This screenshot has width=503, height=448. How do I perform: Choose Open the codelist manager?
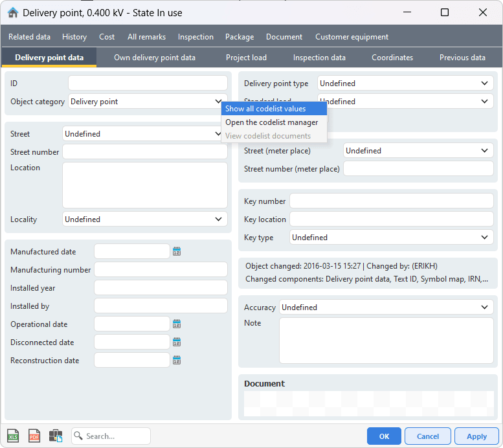[271, 122]
